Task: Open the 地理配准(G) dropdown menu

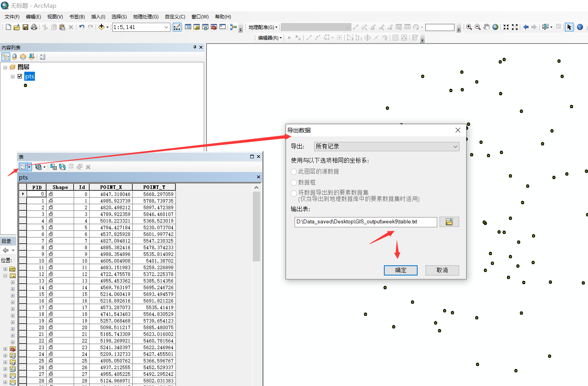Action: [263, 27]
